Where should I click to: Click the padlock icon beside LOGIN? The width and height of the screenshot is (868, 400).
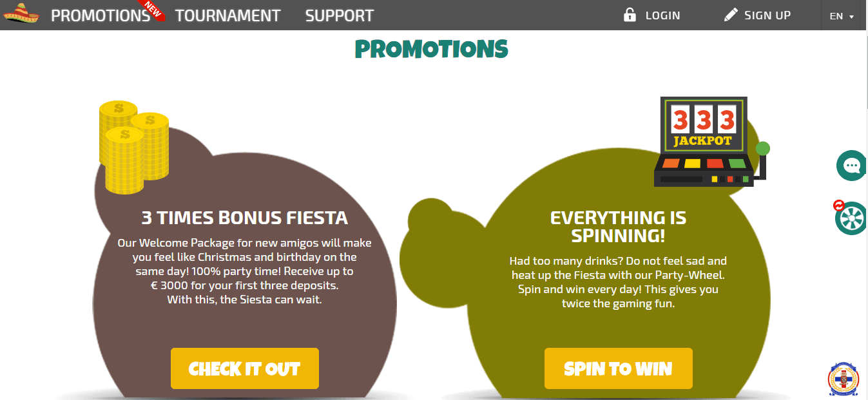630,15
